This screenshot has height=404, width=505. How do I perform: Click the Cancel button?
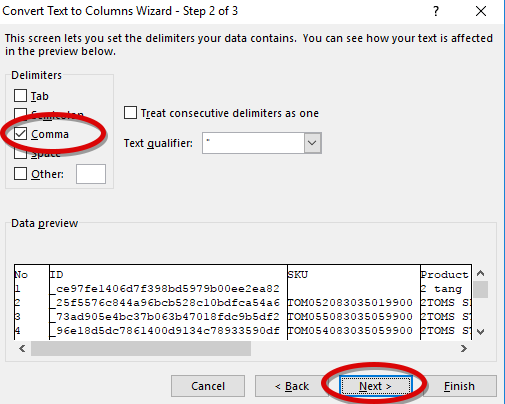pyautogui.click(x=208, y=386)
